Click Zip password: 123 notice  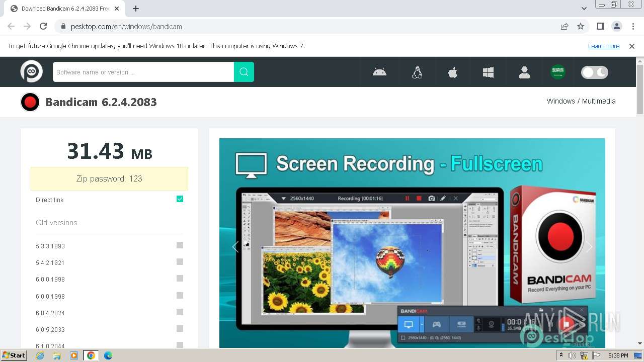click(109, 178)
